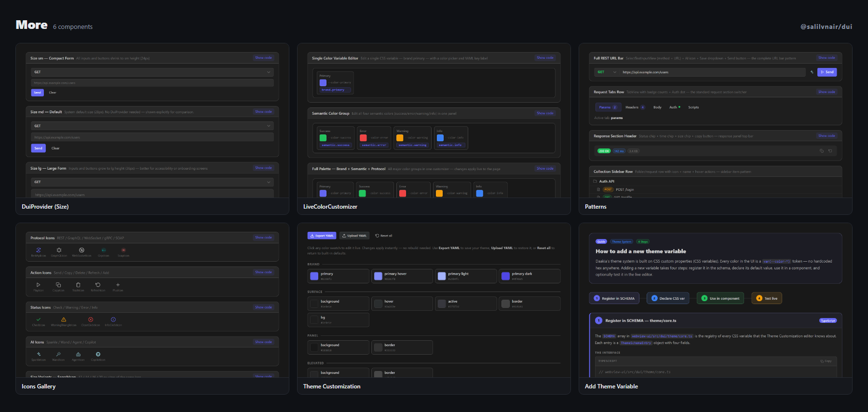Click the green CheckIcon in Status Icons
Viewport: 868px width, 412px height.
click(x=39, y=319)
